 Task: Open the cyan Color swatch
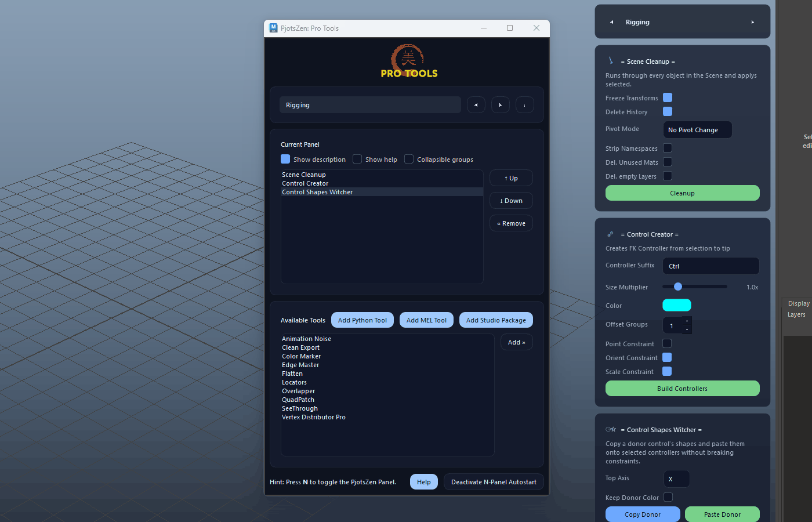point(677,305)
